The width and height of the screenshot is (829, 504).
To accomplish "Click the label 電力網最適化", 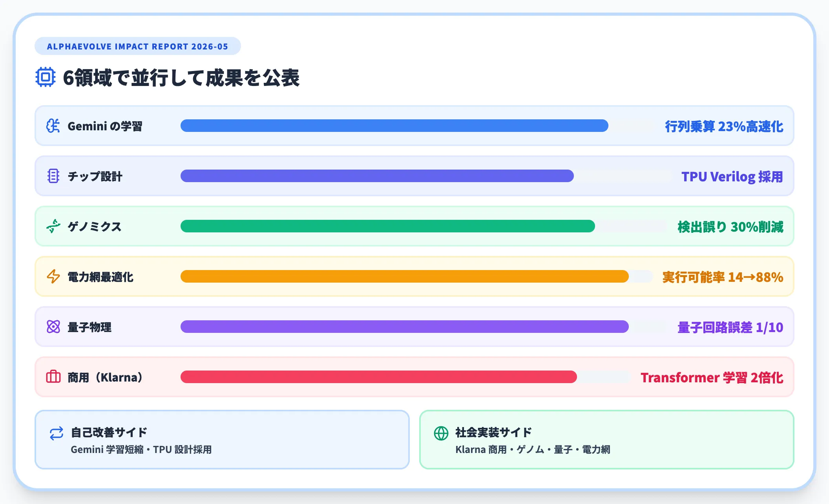I will (x=100, y=277).
